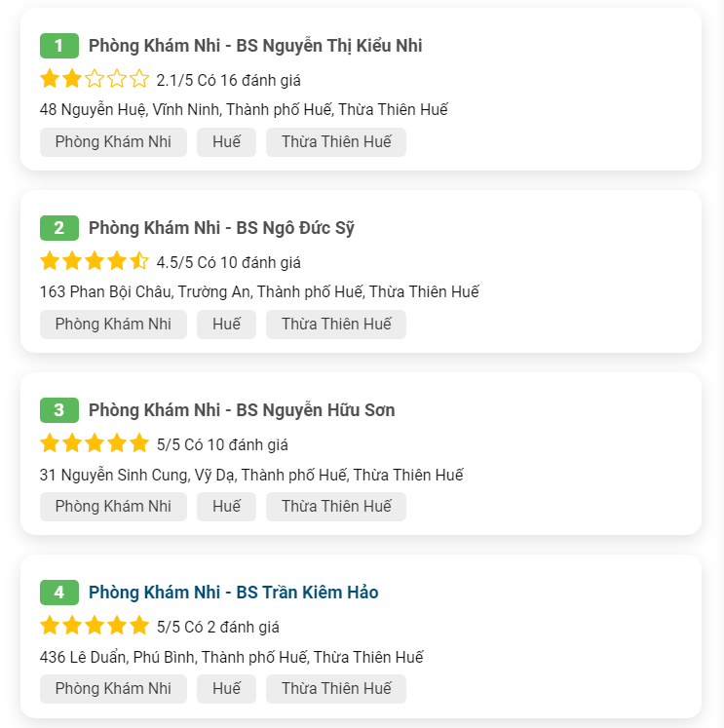Select Huế tag in third listing

(x=226, y=507)
